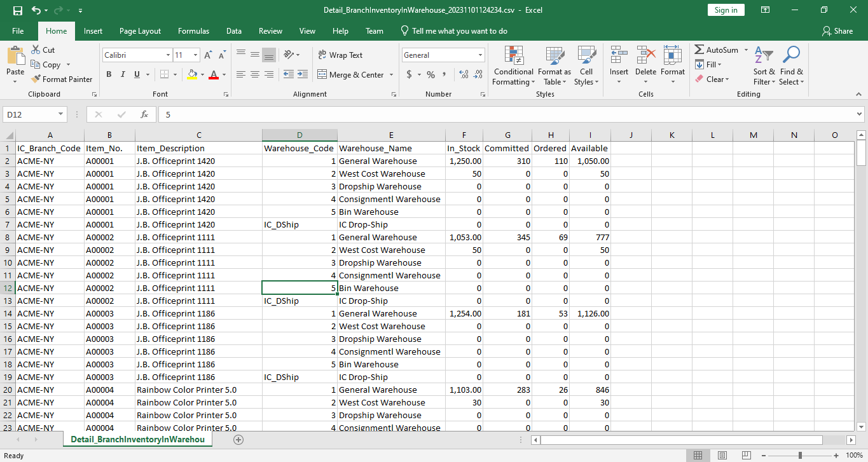The height and width of the screenshot is (462, 868).
Task: Open the General number format dropdown
Action: [479, 55]
